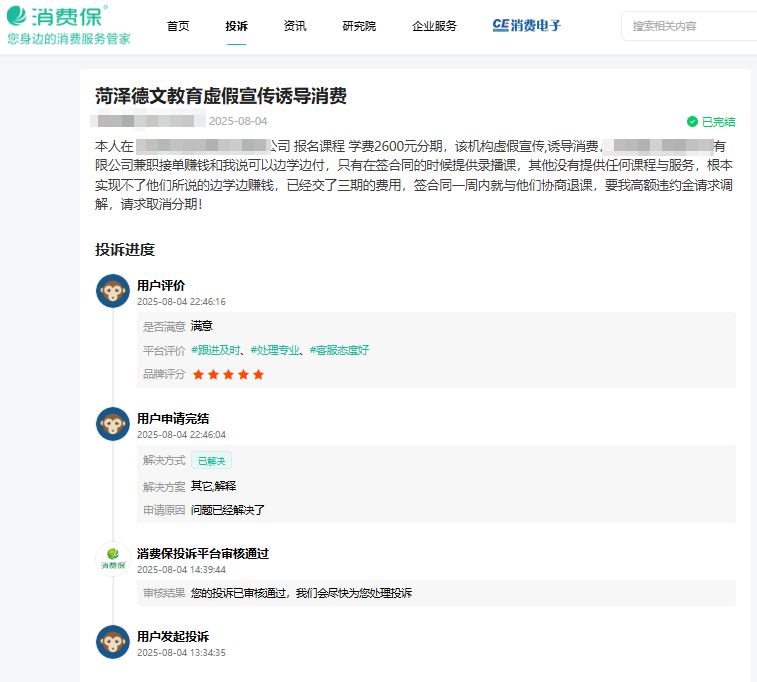Click the fourth star of 品牌评分
The height and width of the screenshot is (682, 757).
tap(243, 375)
